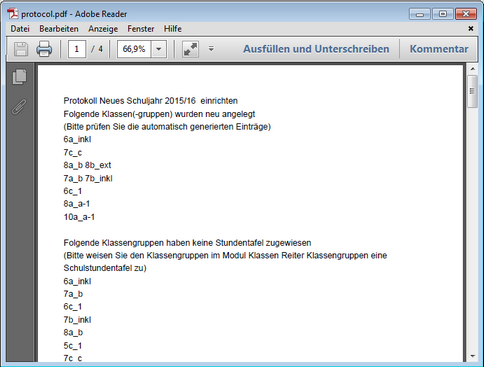The image size is (484, 367).
Task: Print the document with the printer icon
Action: [44, 49]
